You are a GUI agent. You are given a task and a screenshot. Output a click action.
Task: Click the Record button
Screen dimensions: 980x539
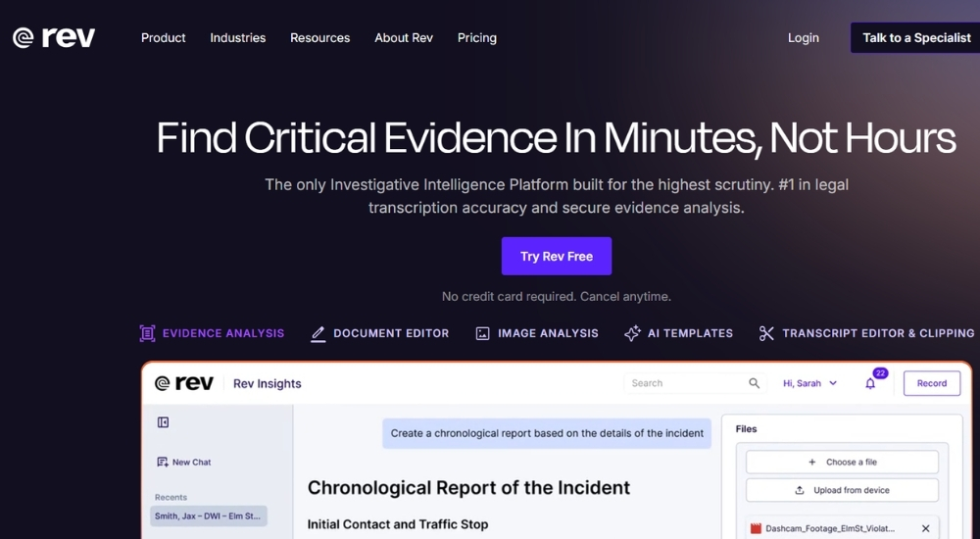click(x=931, y=382)
